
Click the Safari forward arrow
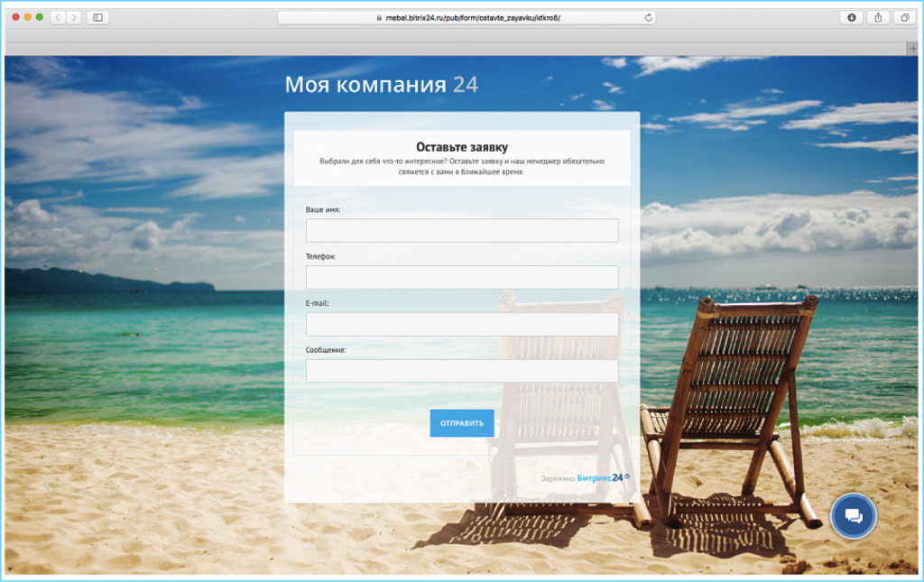pyautogui.click(x=73, y=17)
